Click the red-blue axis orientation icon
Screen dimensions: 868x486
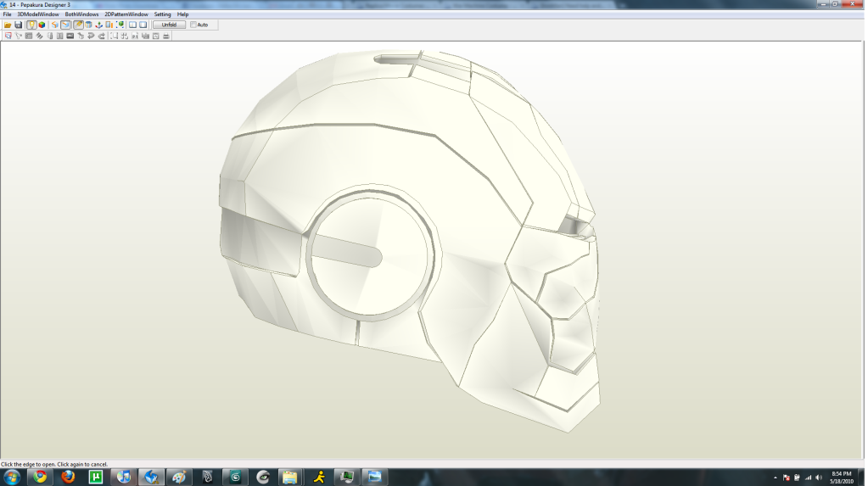pyautogui.click(x=98, y=25)
